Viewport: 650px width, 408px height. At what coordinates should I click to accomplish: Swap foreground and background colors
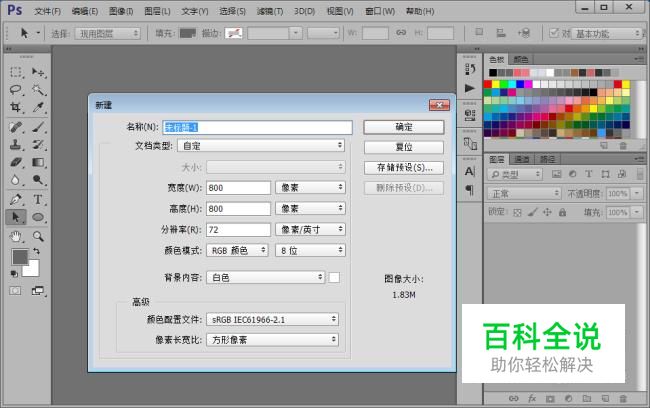[x=36, y=251]
